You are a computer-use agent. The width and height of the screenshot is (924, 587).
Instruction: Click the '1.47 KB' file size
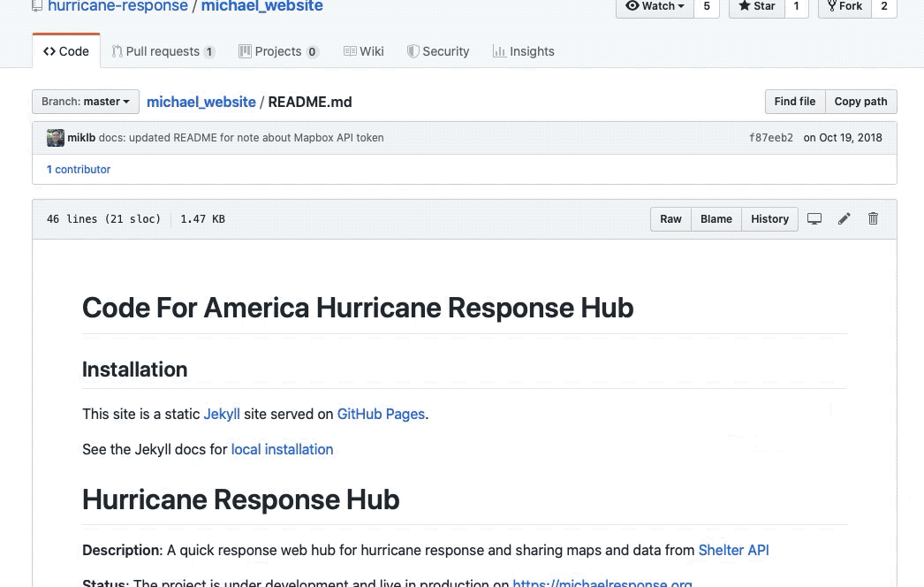pyautogui.click(x=202, y=219)
